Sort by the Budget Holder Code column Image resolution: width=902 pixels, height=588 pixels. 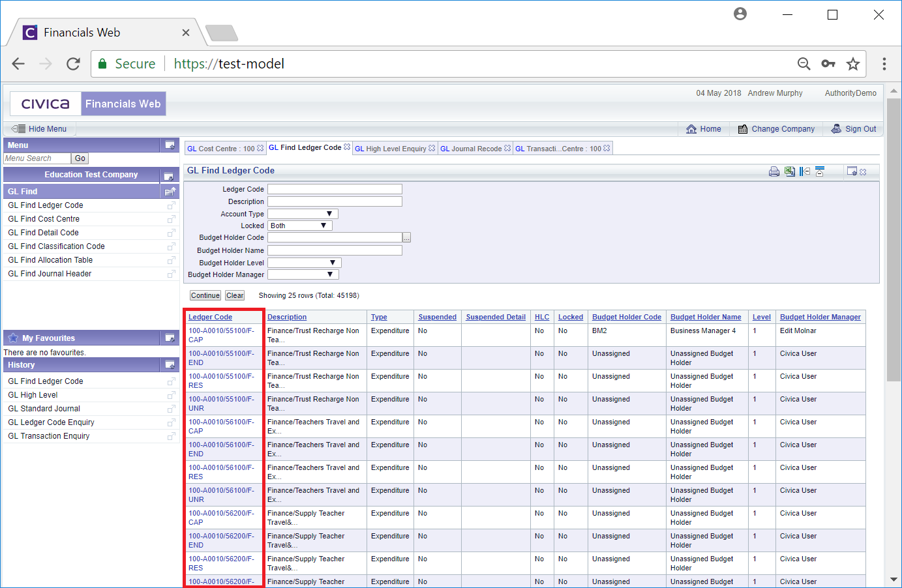click(627, 317)
